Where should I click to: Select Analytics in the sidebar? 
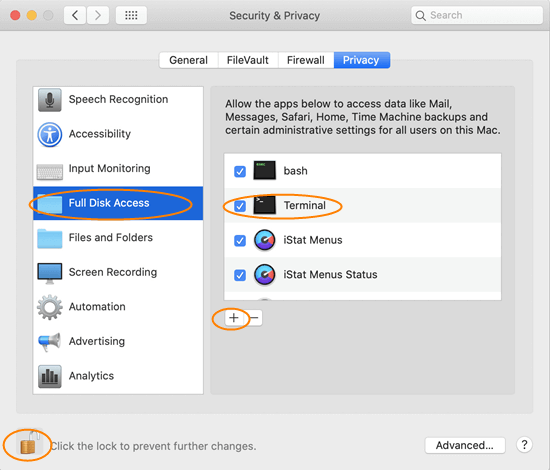click(x=118, y=376)
